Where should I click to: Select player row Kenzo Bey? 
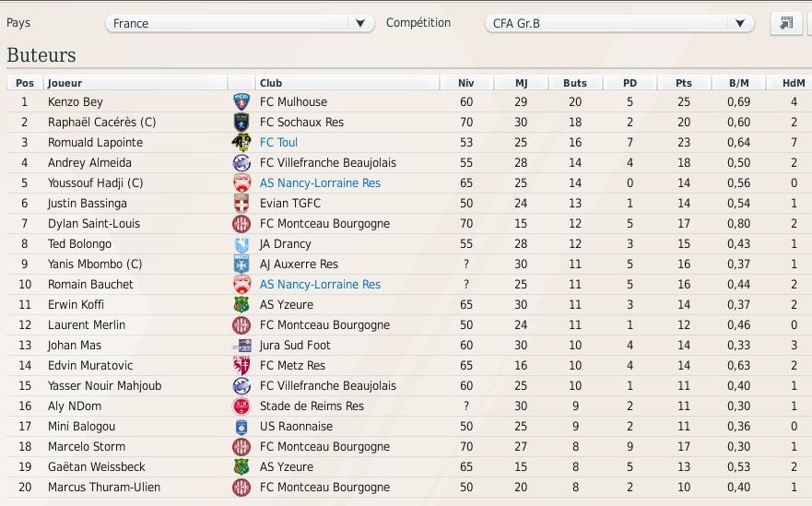[x=409, y=102]
